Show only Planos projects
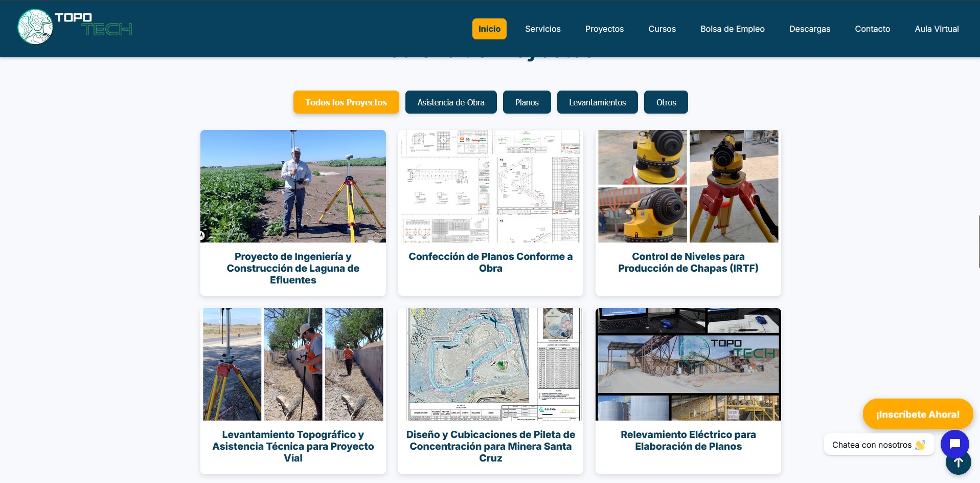The image size is (980, 483). pos(527,102)
